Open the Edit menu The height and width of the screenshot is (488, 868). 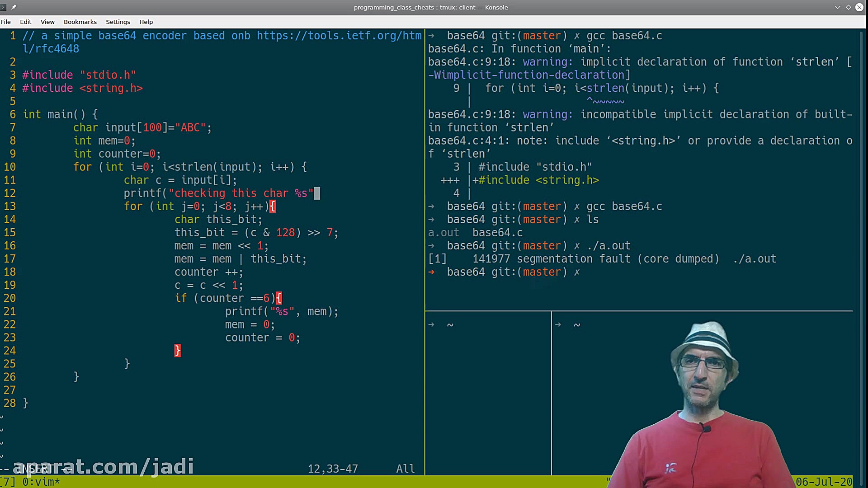pos(25,22)
